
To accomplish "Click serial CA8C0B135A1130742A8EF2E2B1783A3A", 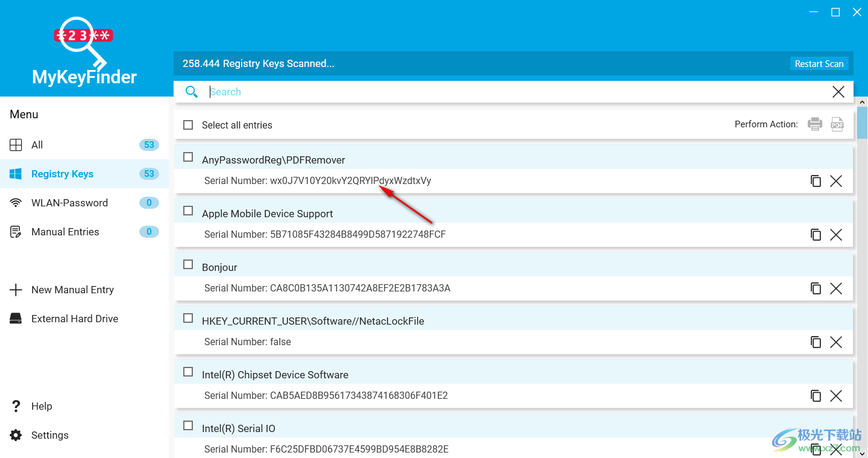I will coord(360,288).
